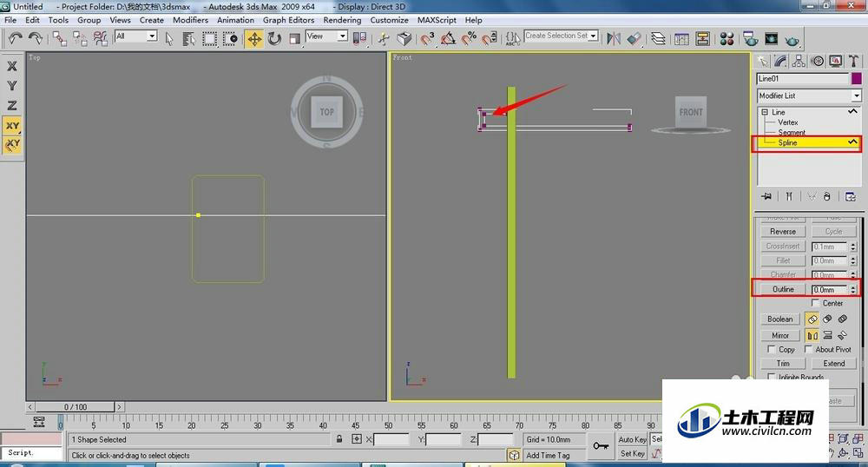Click the Use Pivot Point Center icon
This screenshot has width=868, height=467.
pyautogui.click(x=359, y=38)
